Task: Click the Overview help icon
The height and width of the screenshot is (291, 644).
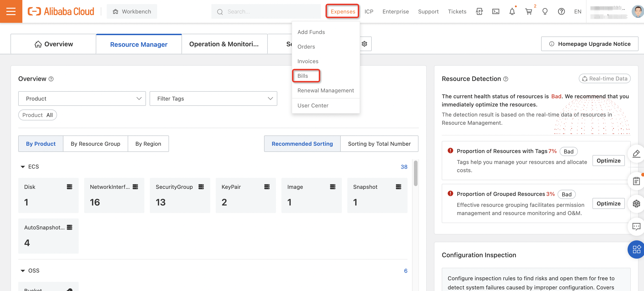Action: coord(51,79)
